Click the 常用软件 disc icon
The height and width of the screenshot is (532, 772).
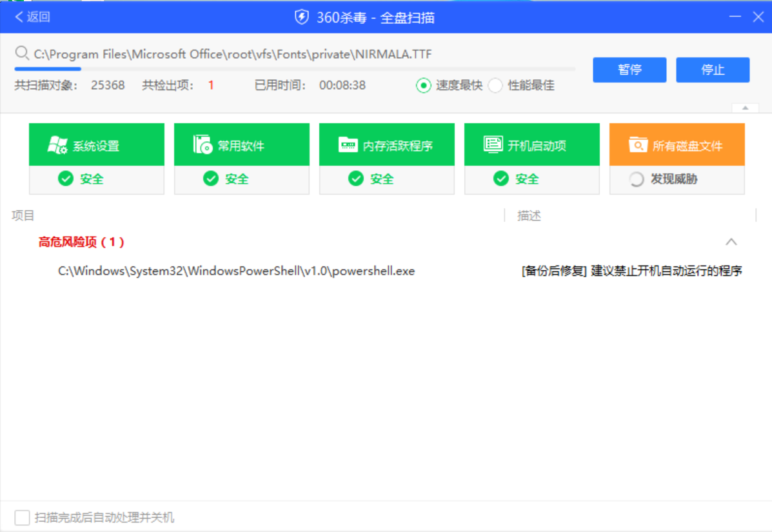[x=203, y=144]
